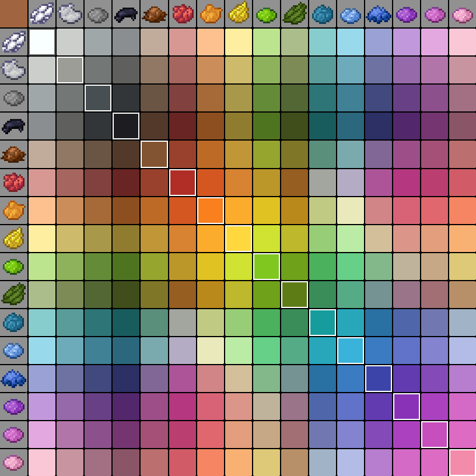Image resolution: width=476 pixels, height=476 pixels.
Task: Choose the red dye icon in the column headers
Action: click(x=183, y=14)
